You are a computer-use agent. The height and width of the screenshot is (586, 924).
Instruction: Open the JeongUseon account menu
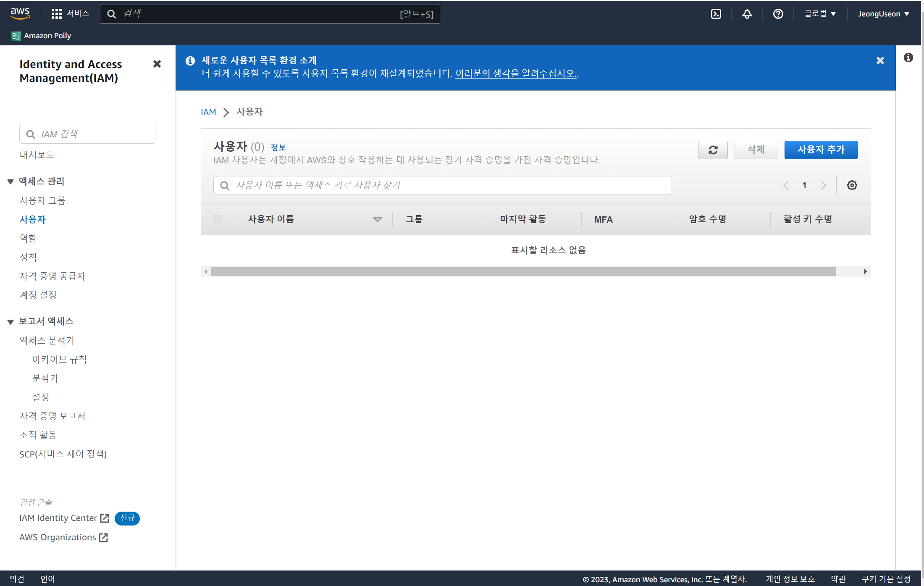pos(883,14)
